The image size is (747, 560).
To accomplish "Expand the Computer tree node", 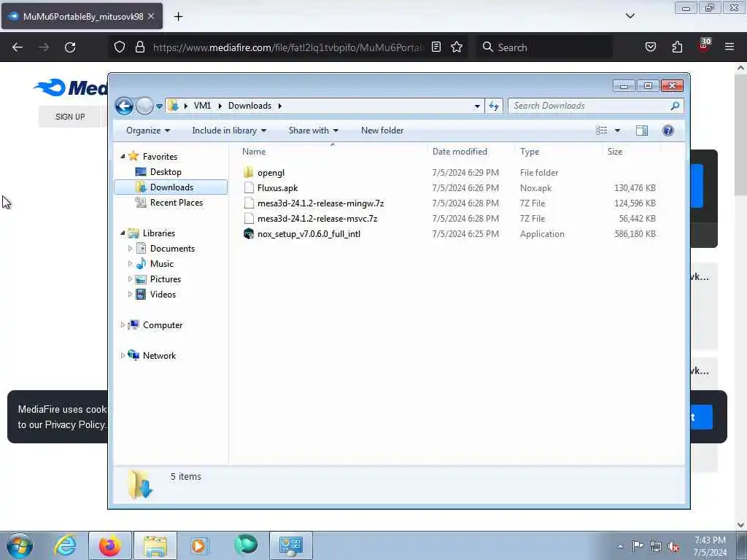I will tap(123, 324).
